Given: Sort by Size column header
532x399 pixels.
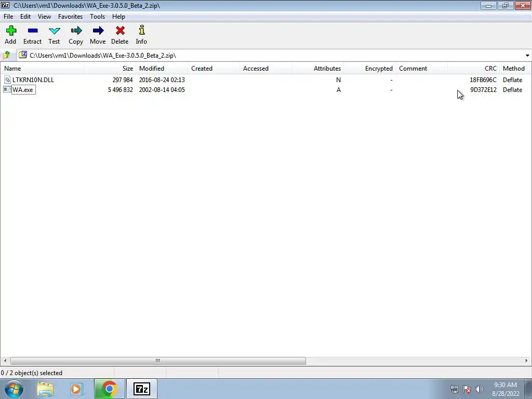Looking at the screenshot, I should click(x=110, y=69).
